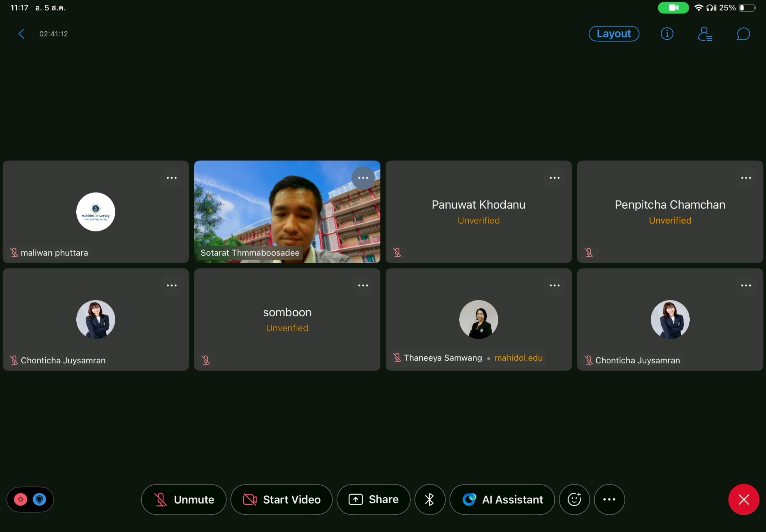Leave the meeting with the red X

pos(744,499)
